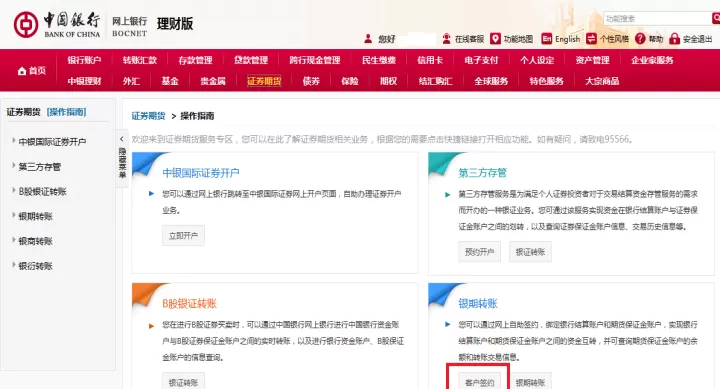Go to 首页 via the house icon
This screenshot has height=389, width=720.
22,71
